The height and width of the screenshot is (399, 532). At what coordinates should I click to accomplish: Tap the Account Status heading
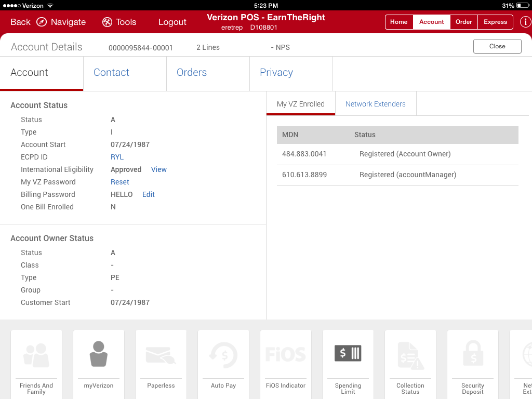[x=39, y=105]
